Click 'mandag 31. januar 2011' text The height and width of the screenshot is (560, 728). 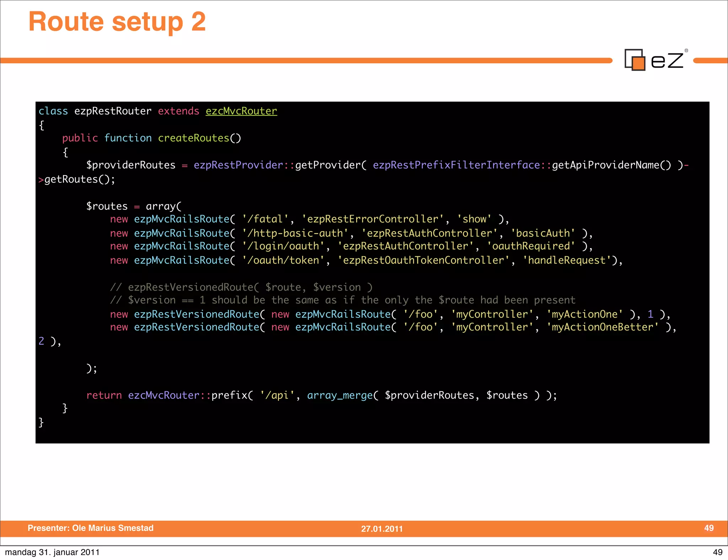(x=52, y=552)
